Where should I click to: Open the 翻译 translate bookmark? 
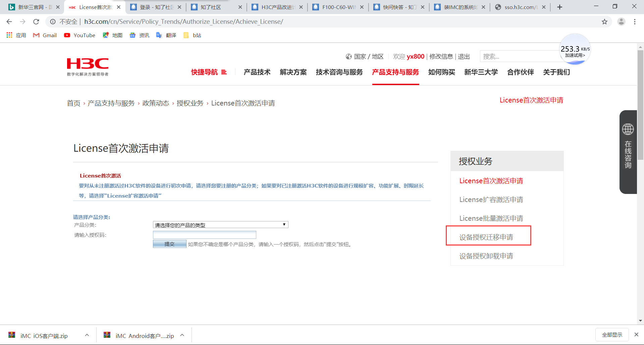pyautogui.click(x=166, y=35)
